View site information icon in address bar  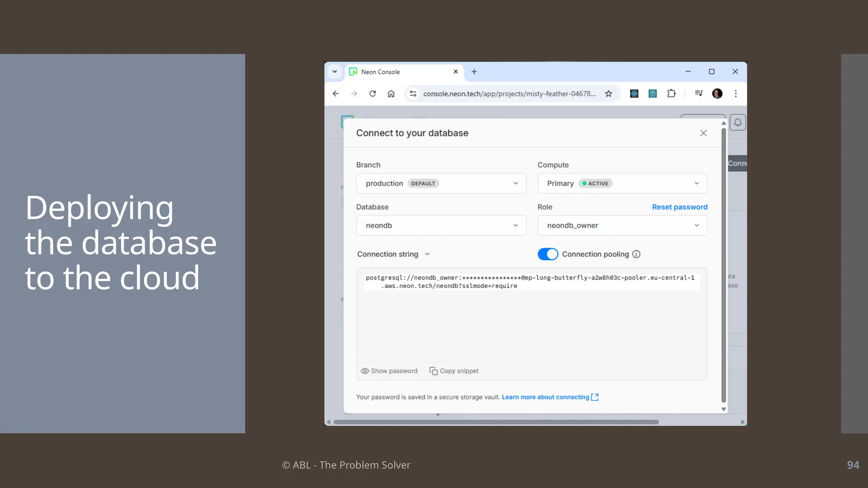413,94
